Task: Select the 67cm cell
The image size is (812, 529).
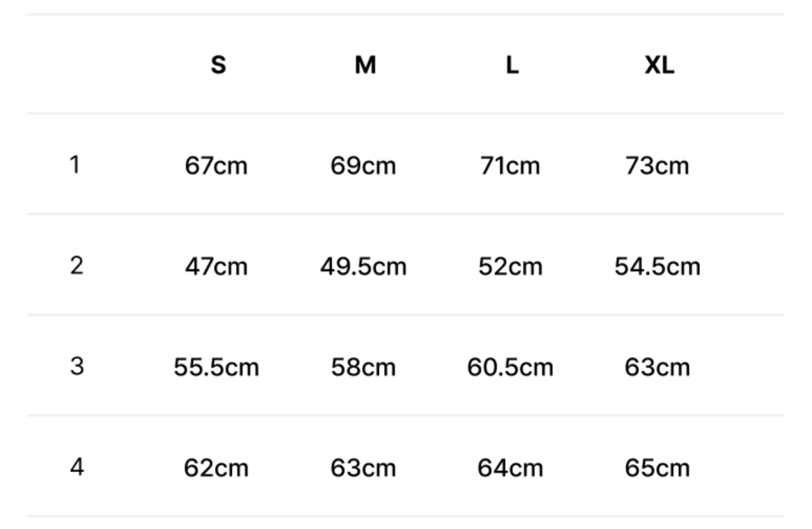Action: pos(216,166)
